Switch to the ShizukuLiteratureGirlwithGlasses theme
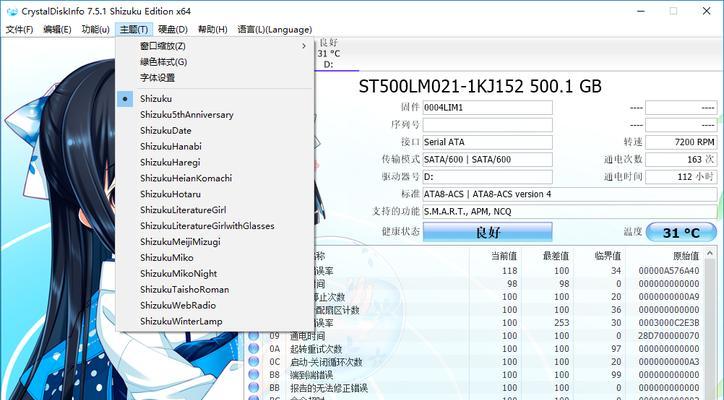 point(215,226)
